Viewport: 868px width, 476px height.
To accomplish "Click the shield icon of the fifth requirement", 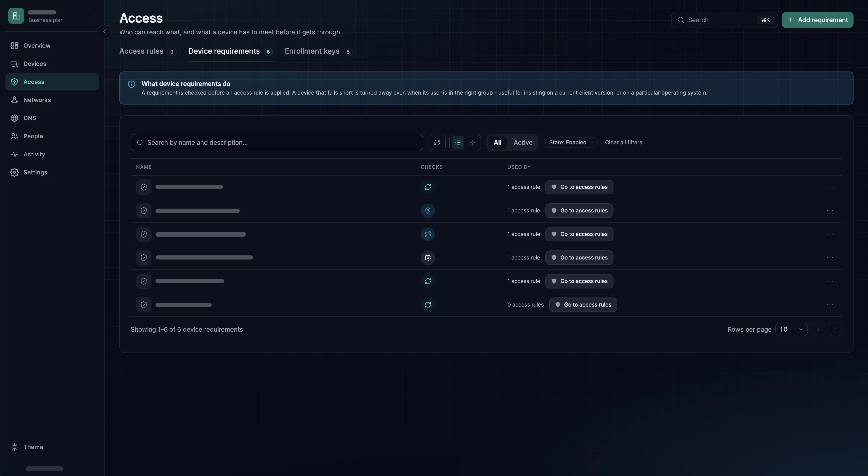I will (144, 281).
